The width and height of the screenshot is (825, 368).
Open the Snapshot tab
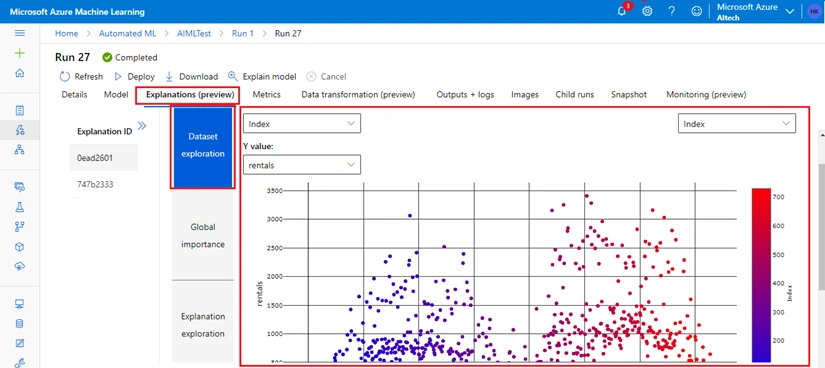coord(629,95)
